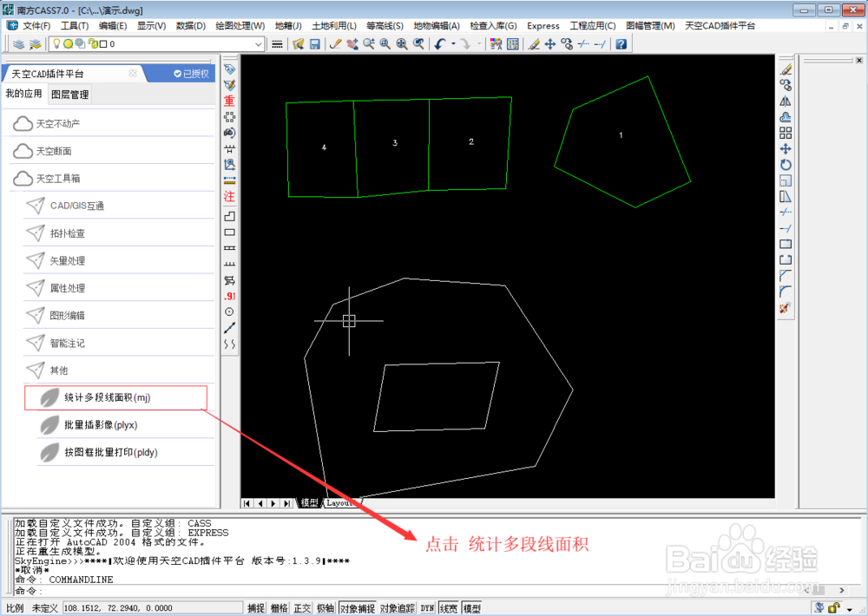Click the help question mark icon
The image size is (868, 616).
click(x=621, y=44)
